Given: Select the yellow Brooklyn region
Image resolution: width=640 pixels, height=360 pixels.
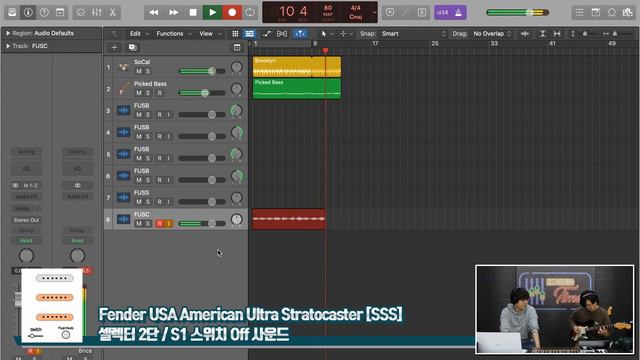Looking at the screenshot, I should click(297, 67).
